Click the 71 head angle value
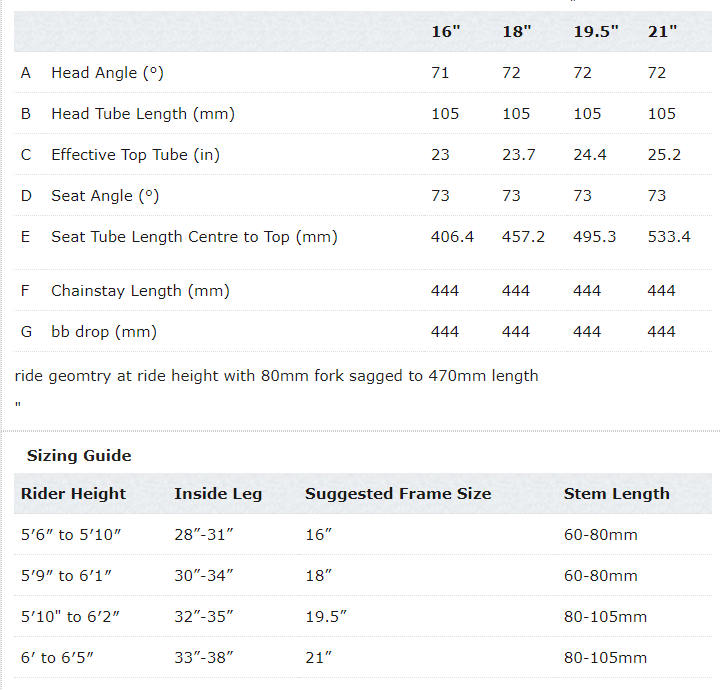This screenshot has width=721, height=690. 440,73
